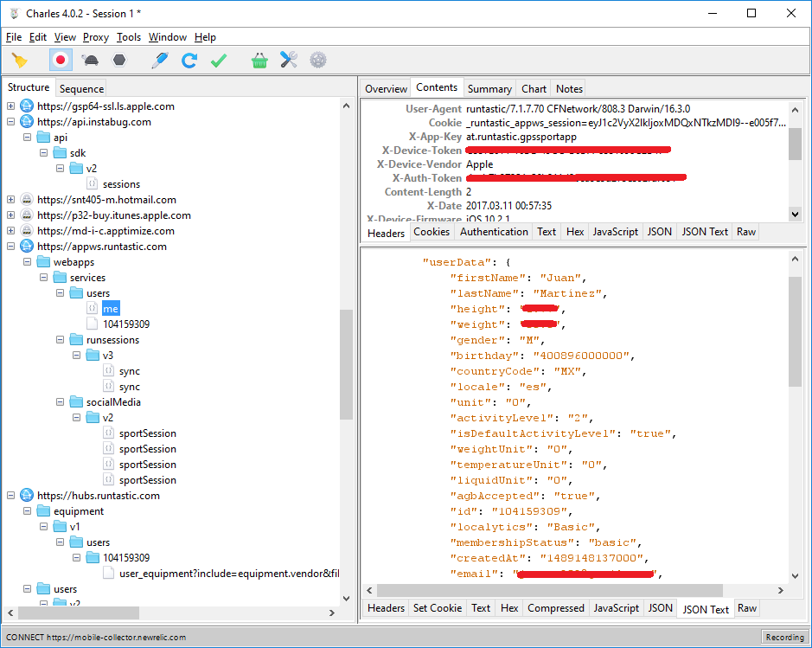Select the request Cookies view tab
The image size is (812, 648).
(432, 232)
